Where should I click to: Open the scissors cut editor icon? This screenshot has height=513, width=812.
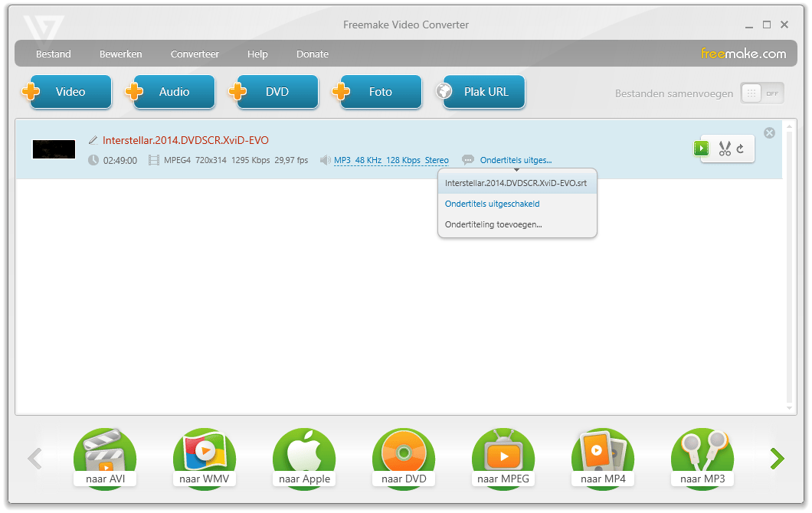pos(725,149)
